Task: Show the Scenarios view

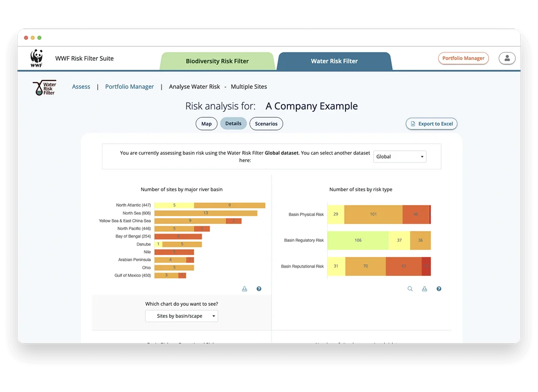Action: pyautogui.click(x=266, y=124)
